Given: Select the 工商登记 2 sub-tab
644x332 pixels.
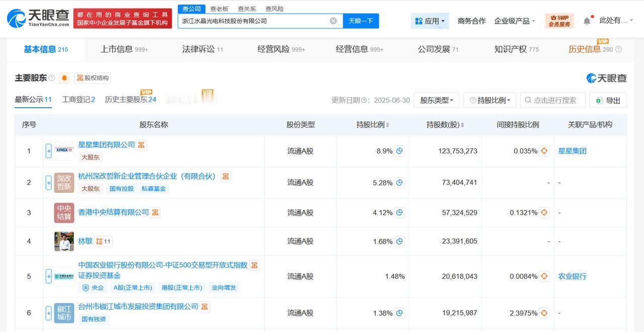Looking at the screenshot, I should (x=78, y=100).
